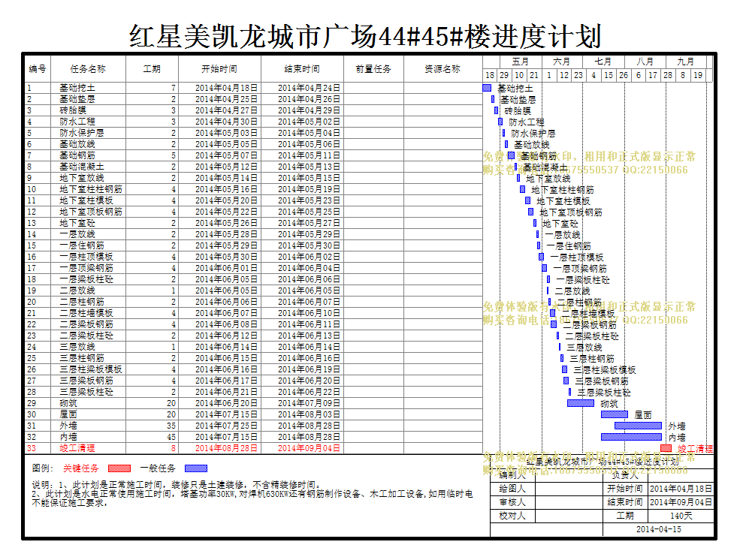The height and width of the screenshot is (560, 737).
Task: Click the red start date in 竣工清理 row
Action: [x=227, y=449]
